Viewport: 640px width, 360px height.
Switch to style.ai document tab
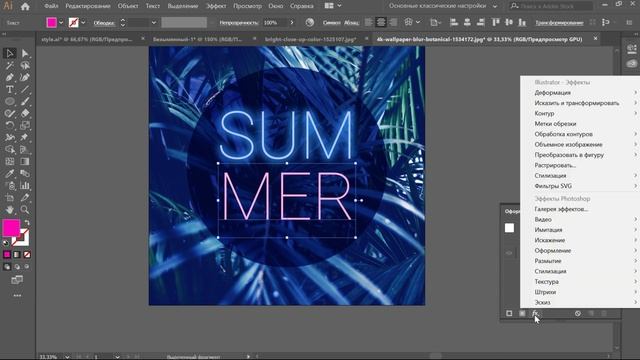click(x=87, y=39)
